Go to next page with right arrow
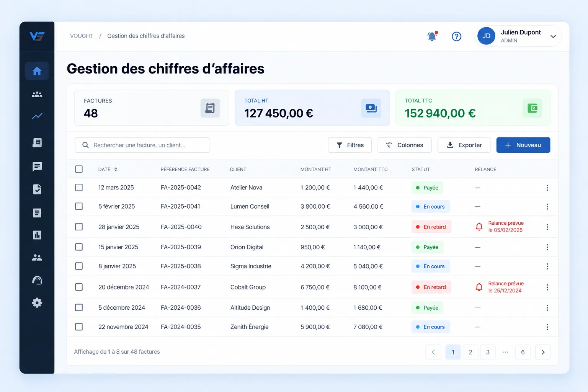 [x=543, y=352]
